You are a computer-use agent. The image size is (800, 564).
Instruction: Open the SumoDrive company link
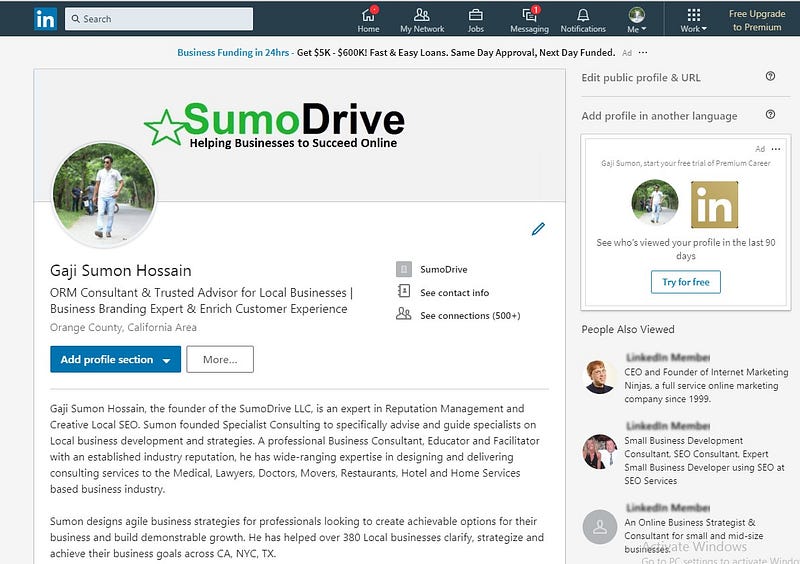443,269
